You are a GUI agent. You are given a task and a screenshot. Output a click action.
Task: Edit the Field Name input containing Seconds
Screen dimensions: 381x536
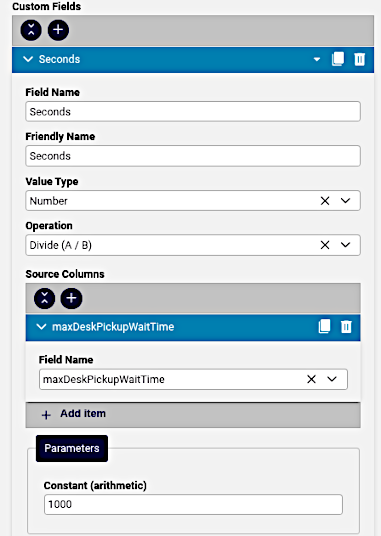(x=193, y=111)
